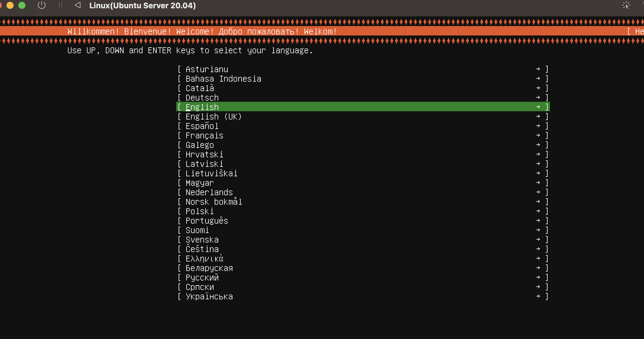
Task: Expand the Polski row using its arrow
Action: point(538,211)
